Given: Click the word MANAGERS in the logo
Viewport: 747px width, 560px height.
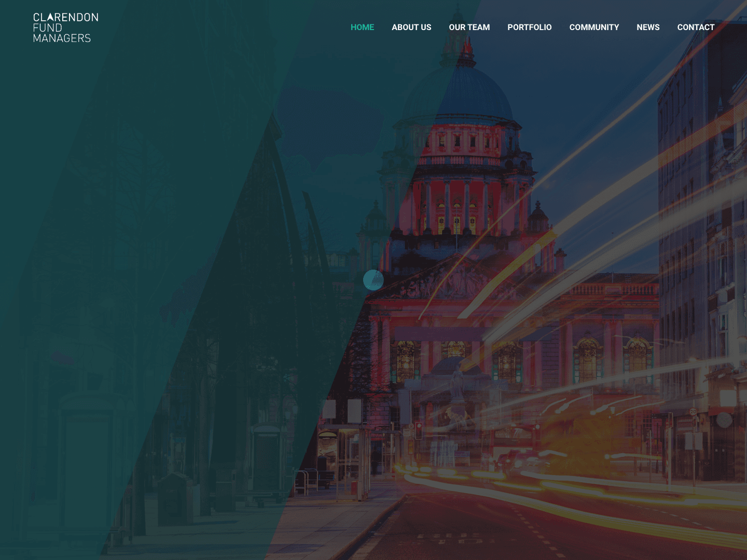Looking at the screenshot, I should [x=62, y=38].
